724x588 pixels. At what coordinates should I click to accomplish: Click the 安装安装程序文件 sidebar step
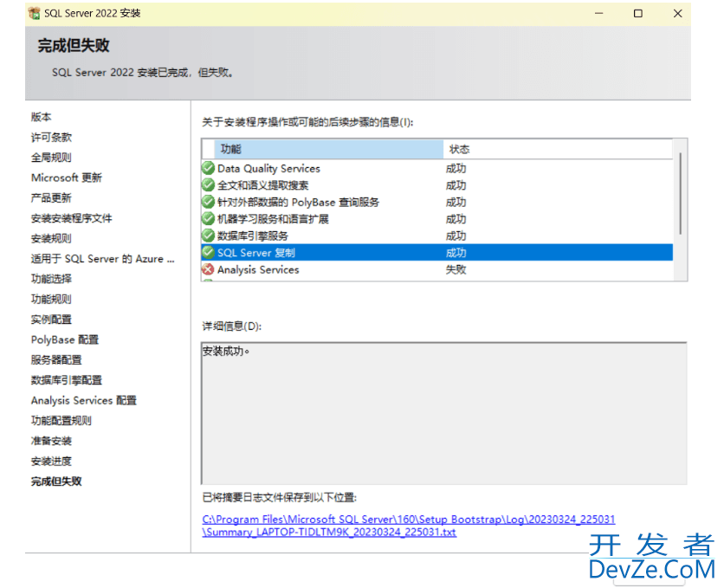pos(72,218)
